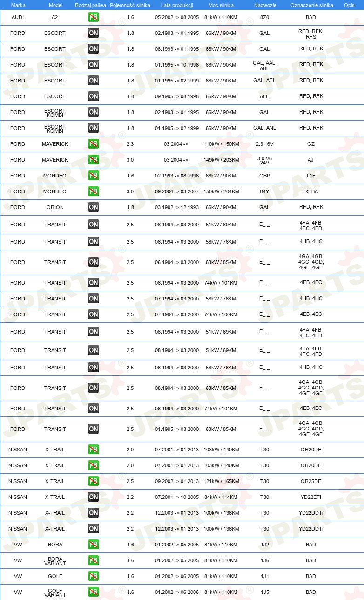The height and width of the screenshot is (600, 364).
Task: Click the ON icon for Transit 06.1994 74kW / 101KM
Action: tap(94, 283)
